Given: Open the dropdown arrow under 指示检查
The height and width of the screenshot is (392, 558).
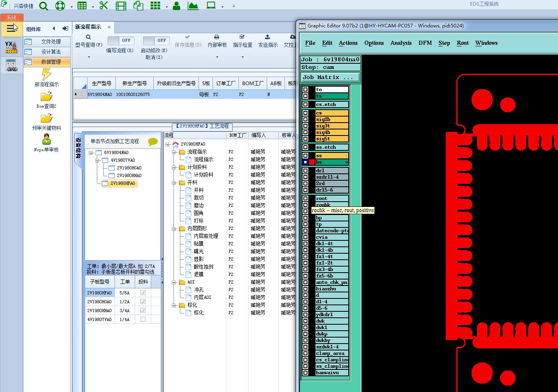Looking at the screenshot, I should (x=242, y=57).
